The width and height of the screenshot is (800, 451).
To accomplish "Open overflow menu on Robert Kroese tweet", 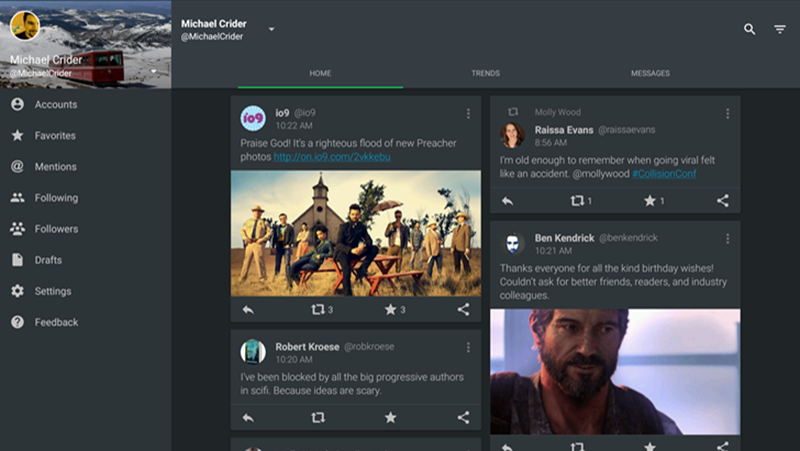I will [468, 347].
